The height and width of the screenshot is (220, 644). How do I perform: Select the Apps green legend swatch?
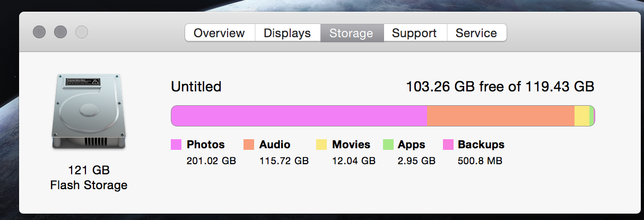tap(388, 145)
